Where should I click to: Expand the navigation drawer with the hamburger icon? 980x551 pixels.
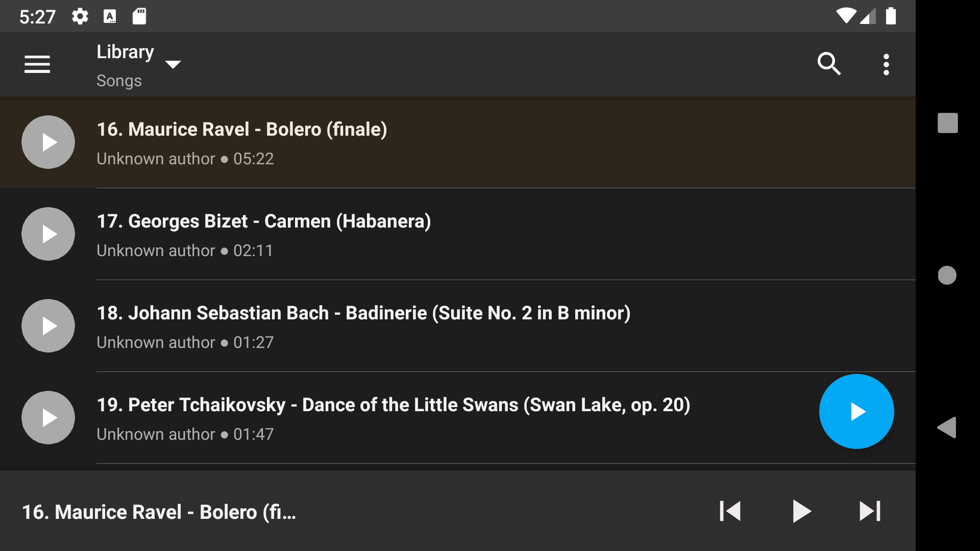[37, 64]
